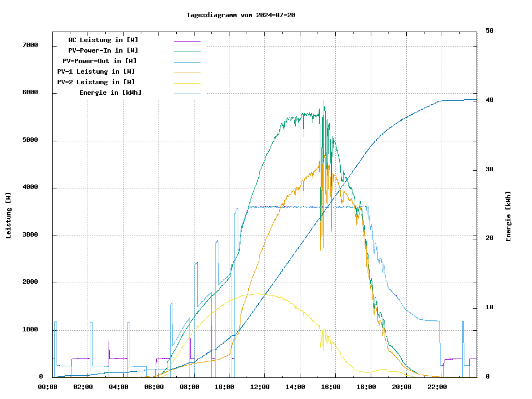Viewport: 532px width, 399px height.
Task: Click the 7000 value on the power axis
Action: [30, 45]
